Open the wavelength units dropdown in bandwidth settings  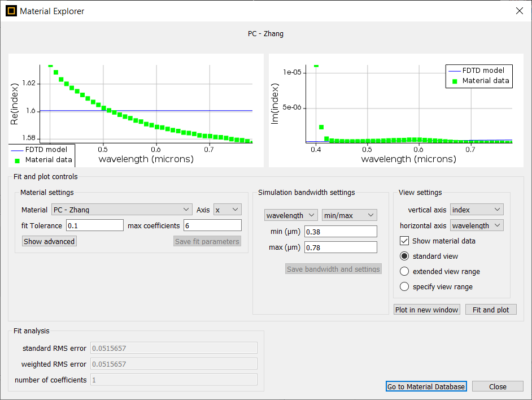291,215
